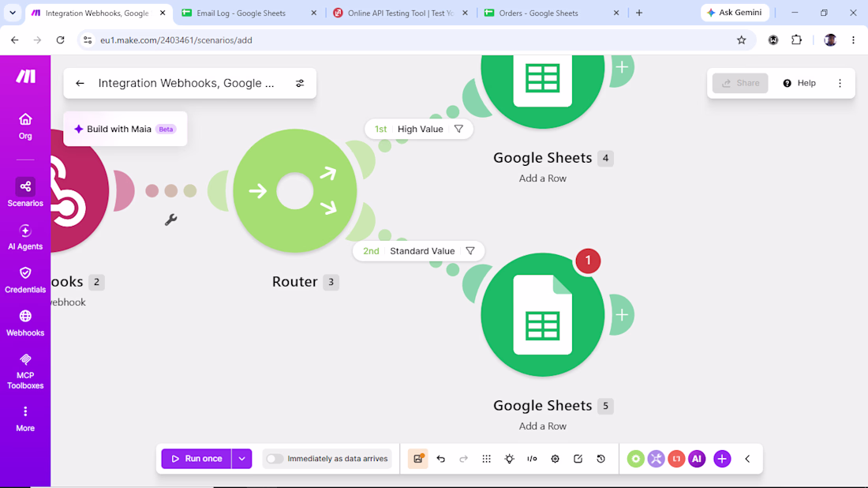Click the auto-align grid dots icon

coord(486,459)
